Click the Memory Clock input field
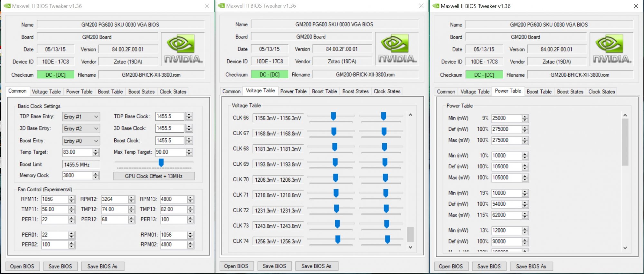The height and width of the screenshot is (274, 644). coord(77,175)
